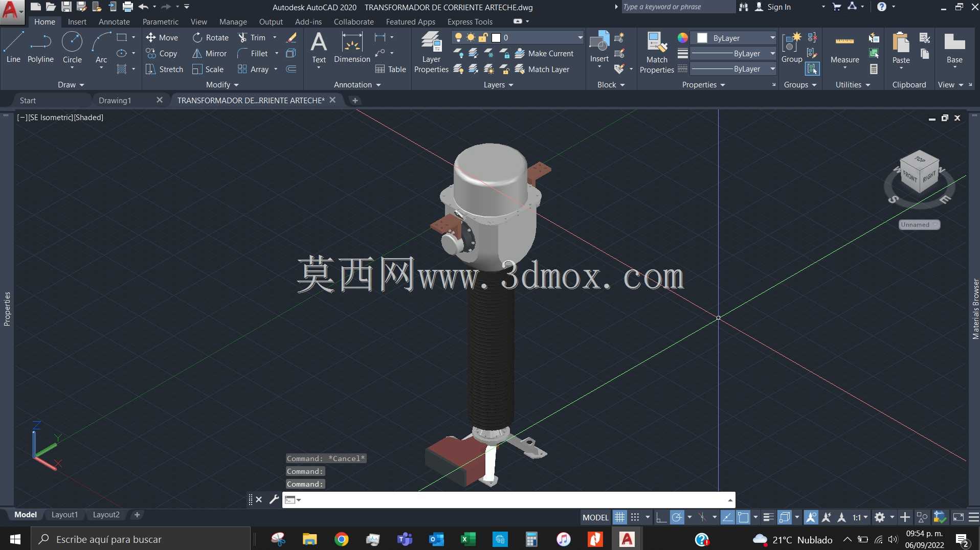The image size is (980, 550).
Task: Click the white ByLayer color swatch
Action: click(702, 38)
